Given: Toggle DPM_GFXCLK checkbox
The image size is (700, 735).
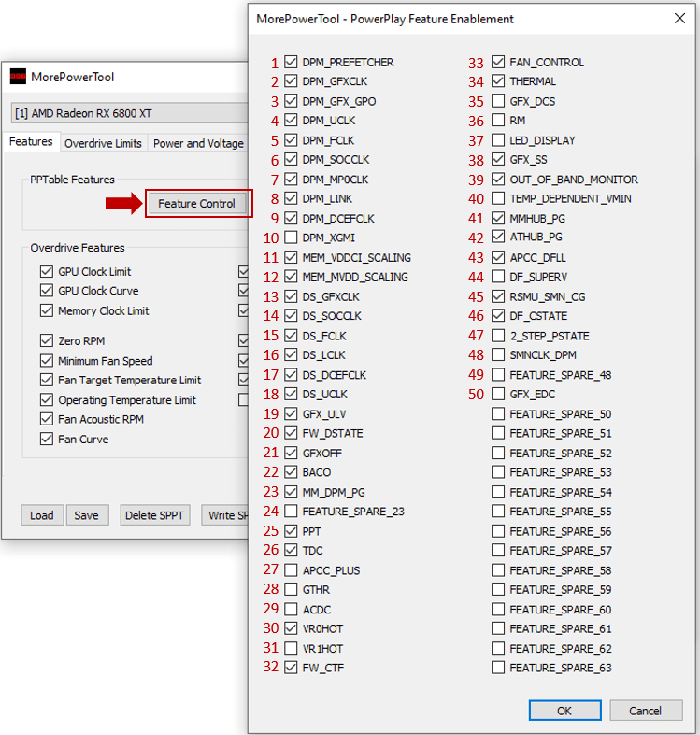Looking at the screenshot, I should [x=291, y=81].
